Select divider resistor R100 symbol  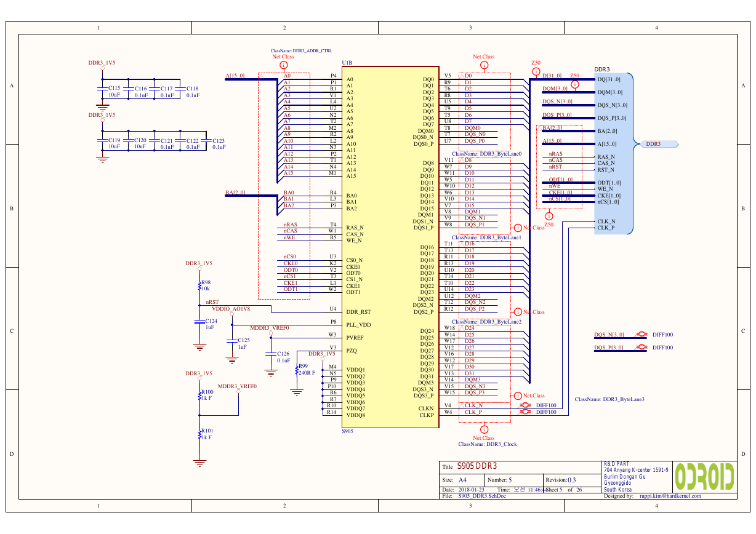coord(199,394)
